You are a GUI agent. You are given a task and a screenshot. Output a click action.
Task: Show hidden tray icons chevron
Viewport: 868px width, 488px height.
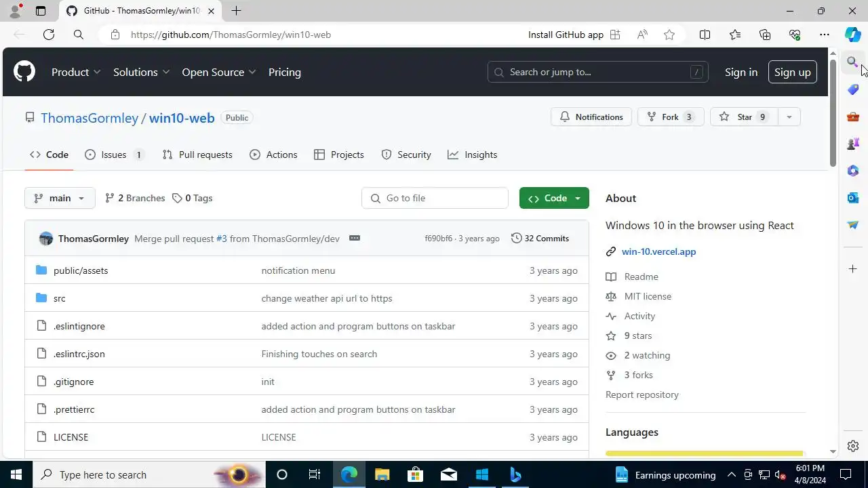click(732, 474)
